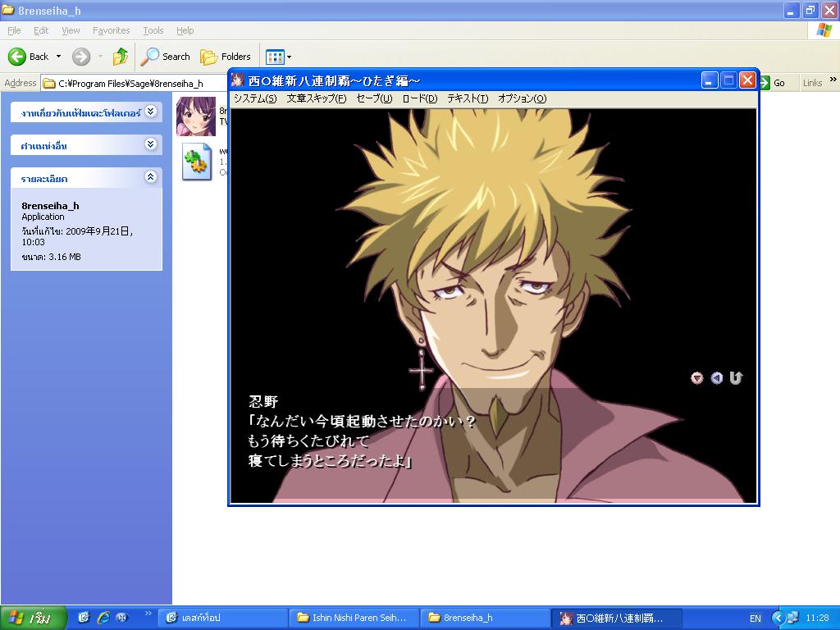
Task: Click the show hidden tray icons arrow
Action: 778,618
